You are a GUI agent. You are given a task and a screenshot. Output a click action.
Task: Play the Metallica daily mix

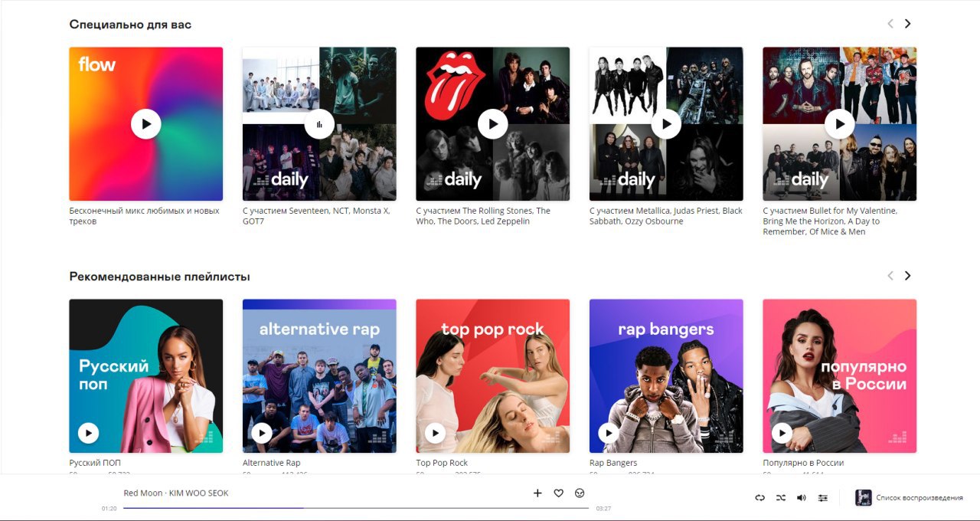point(666,124)
